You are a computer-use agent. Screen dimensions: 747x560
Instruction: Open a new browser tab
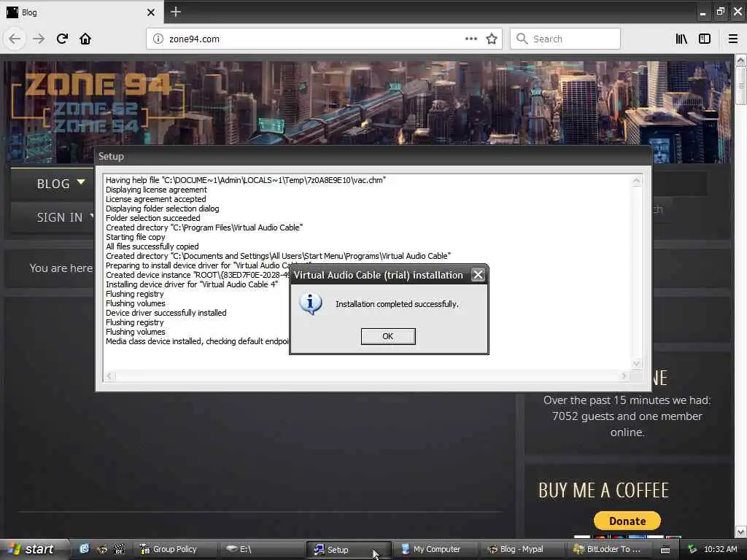[x=175, y=12]
